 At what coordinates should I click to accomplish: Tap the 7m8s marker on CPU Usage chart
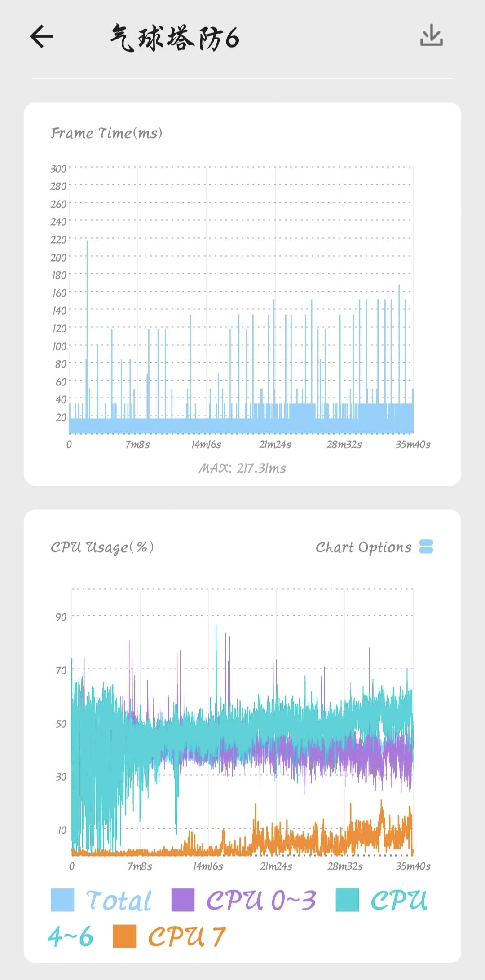(140, 866)
